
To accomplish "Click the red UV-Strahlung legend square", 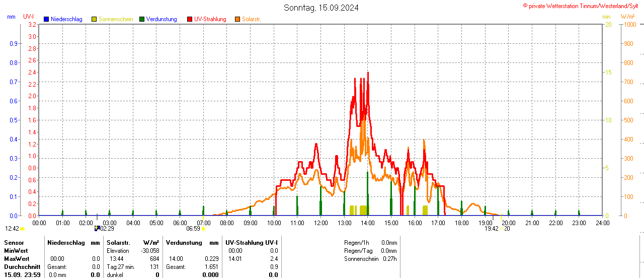I will pos(190,19).
